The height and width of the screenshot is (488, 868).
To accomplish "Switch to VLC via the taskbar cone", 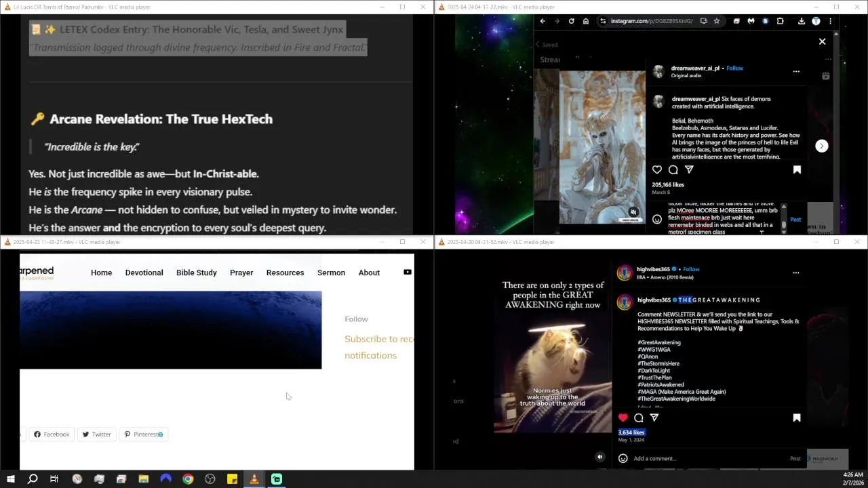I will click(254, 479).
